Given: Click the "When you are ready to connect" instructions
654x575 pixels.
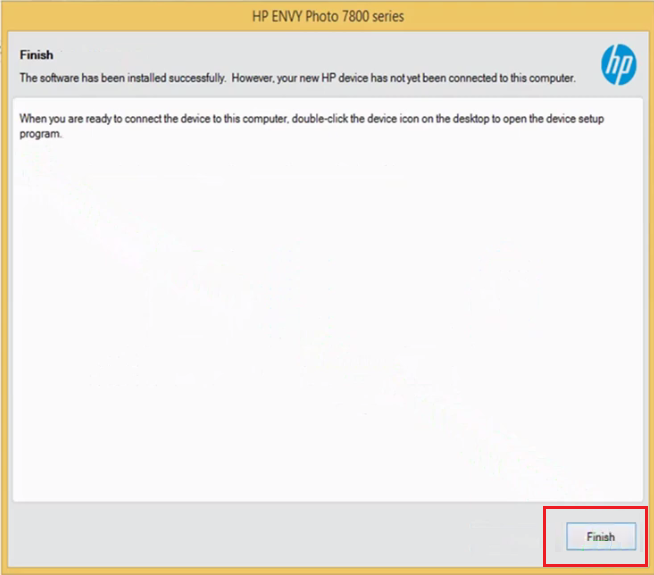Looking at the screenshot, I should click(312, 126).
